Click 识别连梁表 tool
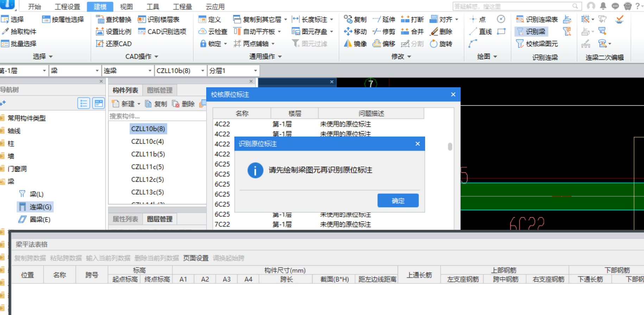The image size is (644, 315). tap(537, 19)
